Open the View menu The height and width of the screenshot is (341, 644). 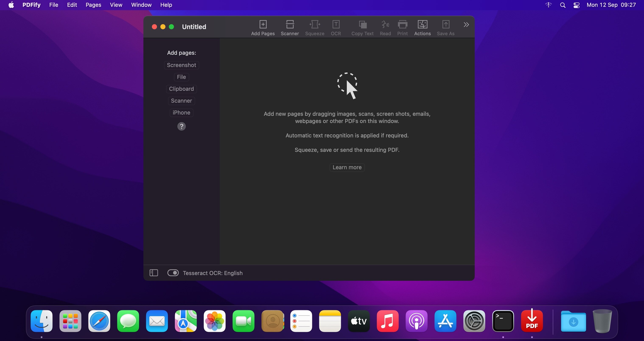pyautogui.click(x=116, y=5)
